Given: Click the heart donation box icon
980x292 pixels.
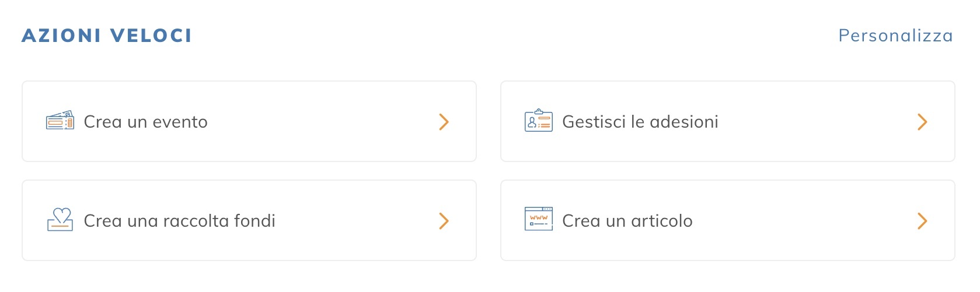Looking at the screenshot, I should click(60, 220).
